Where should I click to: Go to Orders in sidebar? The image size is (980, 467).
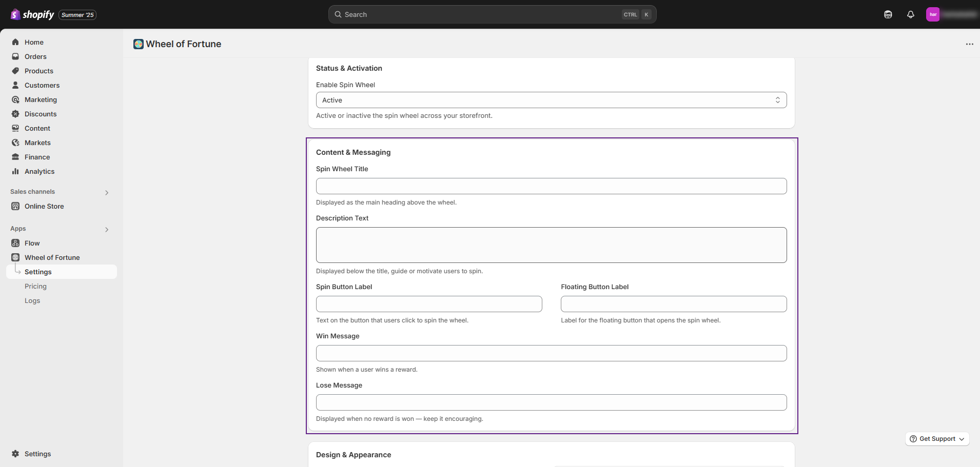pos(35,56)
